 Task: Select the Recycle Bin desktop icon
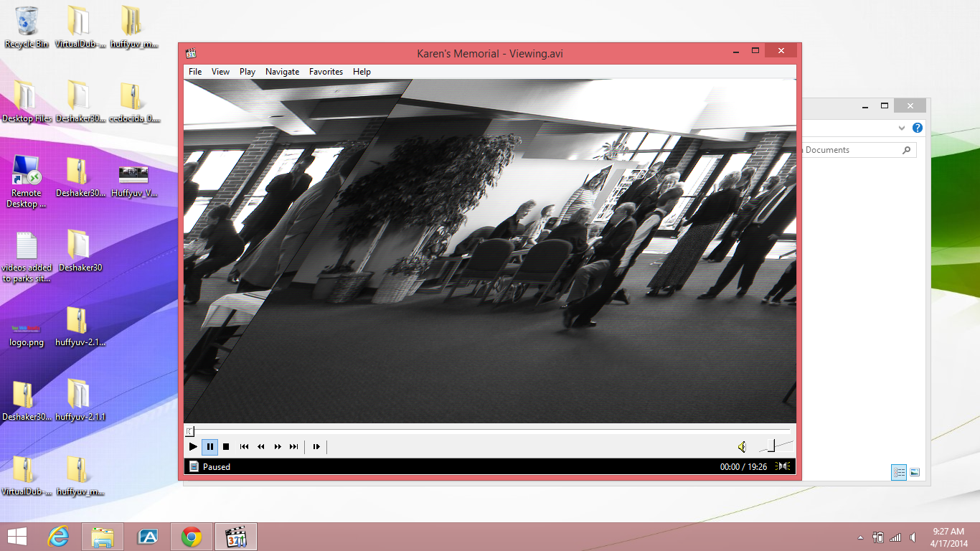pyautogui.click(x=27, y=27)
